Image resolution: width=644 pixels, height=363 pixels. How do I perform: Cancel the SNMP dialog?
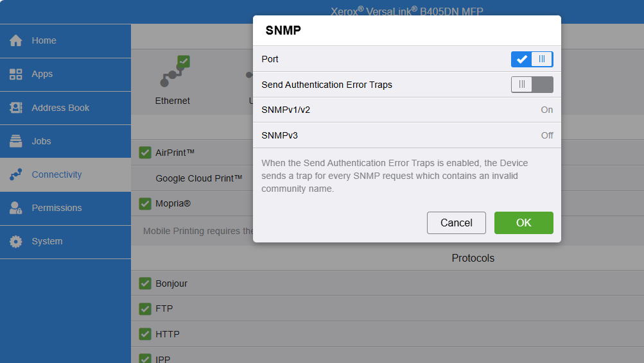456,223
